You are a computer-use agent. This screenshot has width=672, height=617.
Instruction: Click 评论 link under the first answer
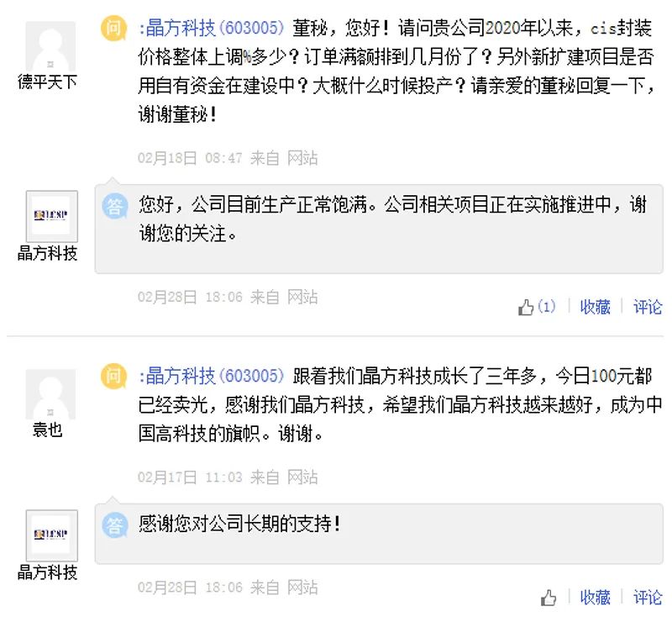coord(648,308)
